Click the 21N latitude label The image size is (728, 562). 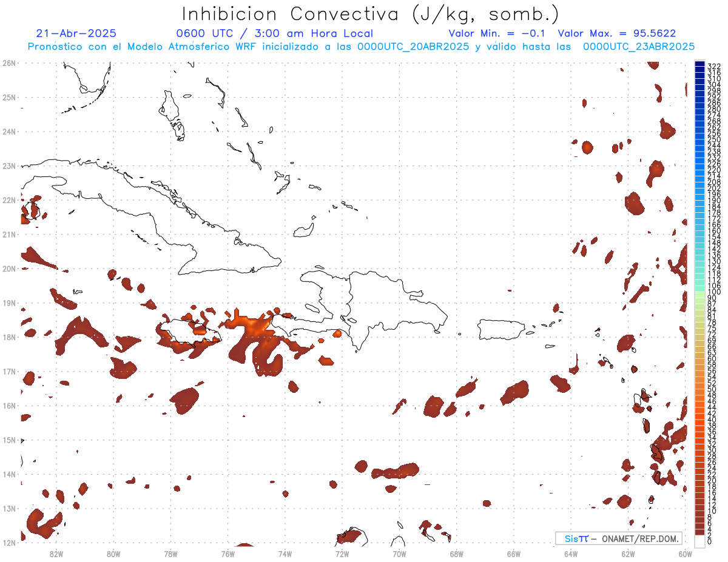click(x=9, y=234)
